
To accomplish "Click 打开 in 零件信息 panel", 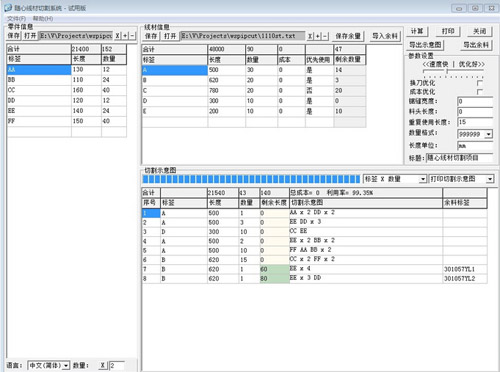I will point(30,36).
